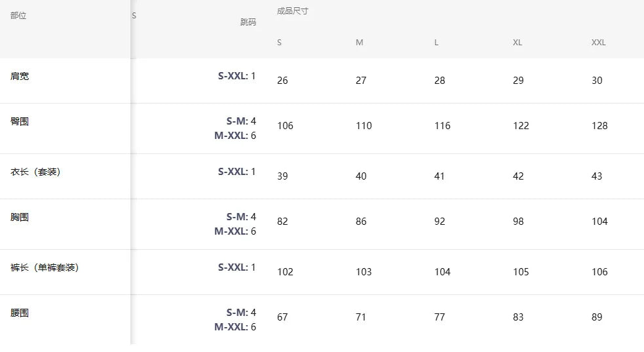Click the 裤长（单裤套装） row label
644x352 pixels.
(45, 267)
